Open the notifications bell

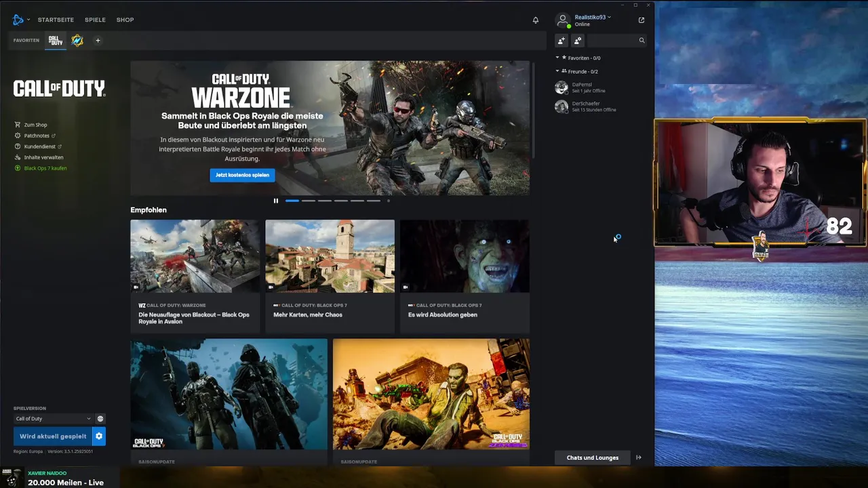point(536,20)
